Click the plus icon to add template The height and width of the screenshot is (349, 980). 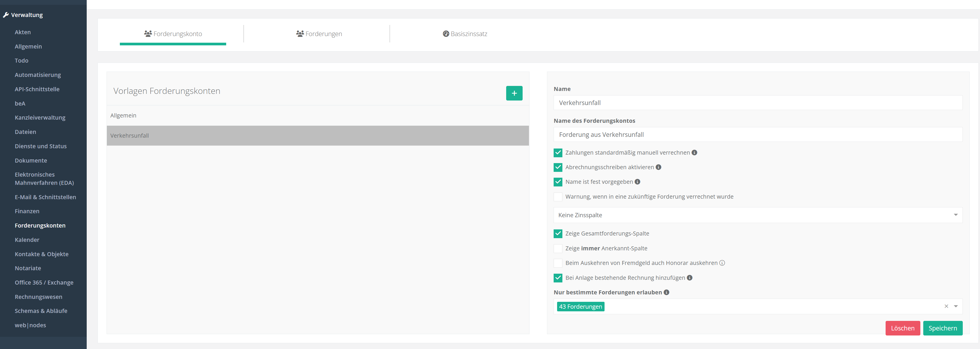tap(514, 93)
